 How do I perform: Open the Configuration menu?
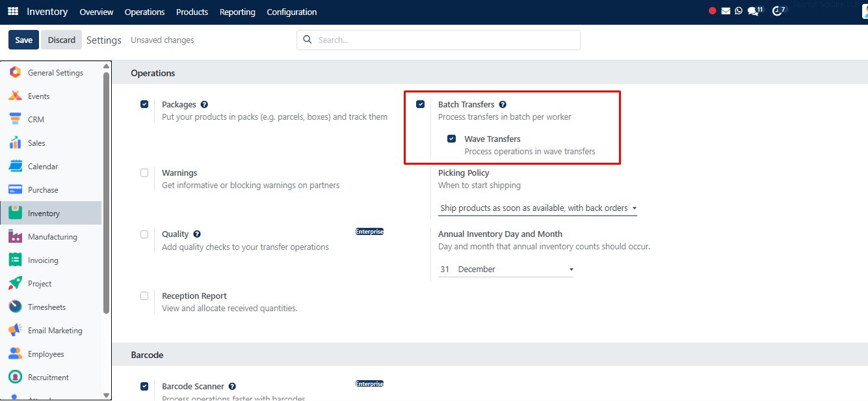292,12
